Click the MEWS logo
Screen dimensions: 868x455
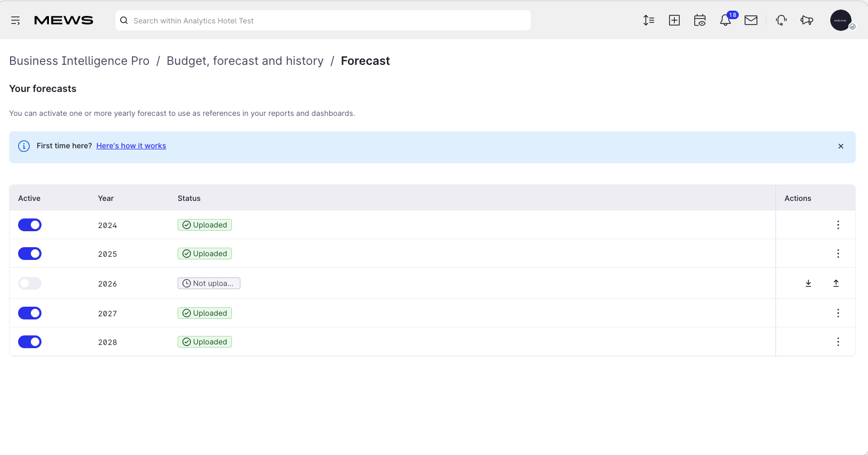[64, 20]
